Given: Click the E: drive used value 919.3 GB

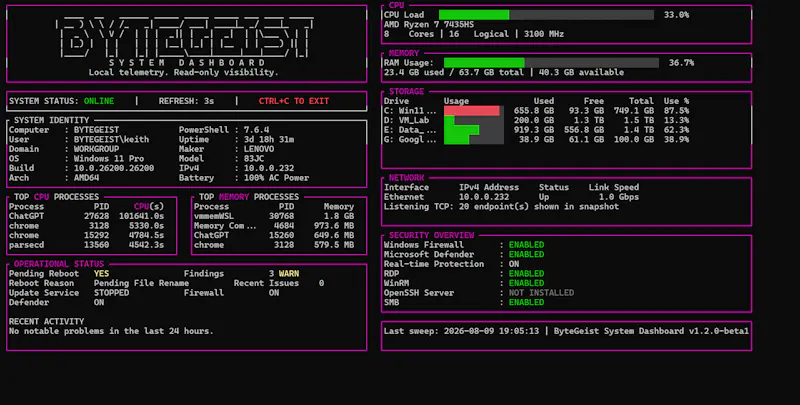Looking at the screenshot, I should (x=534, y=130).
